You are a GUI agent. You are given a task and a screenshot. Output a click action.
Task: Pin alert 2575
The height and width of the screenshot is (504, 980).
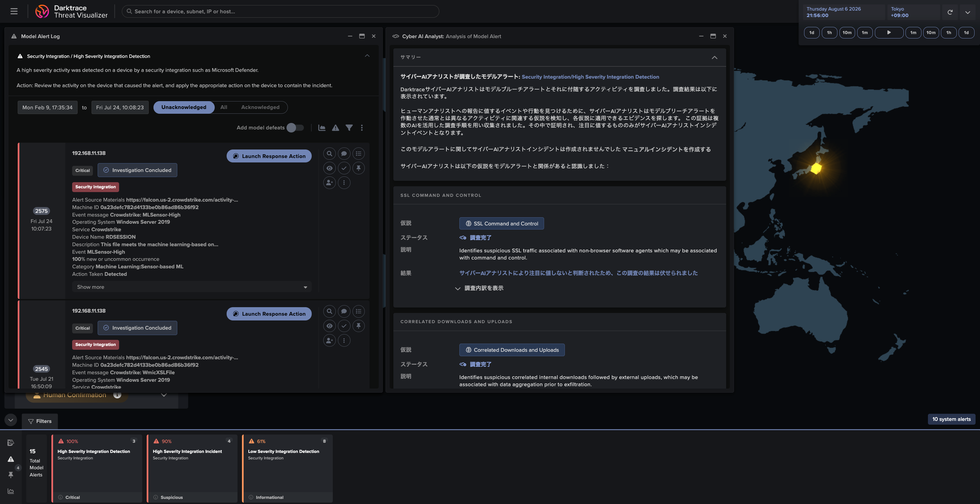(358, 168)
